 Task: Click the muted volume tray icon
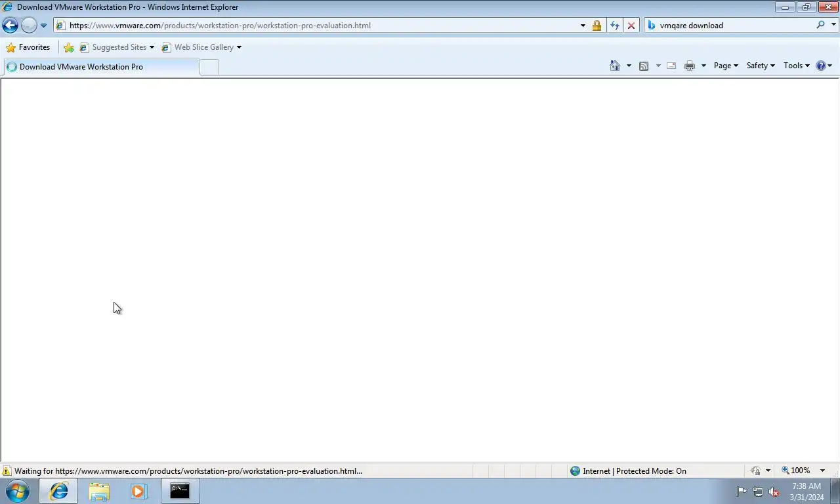point(774,492)
